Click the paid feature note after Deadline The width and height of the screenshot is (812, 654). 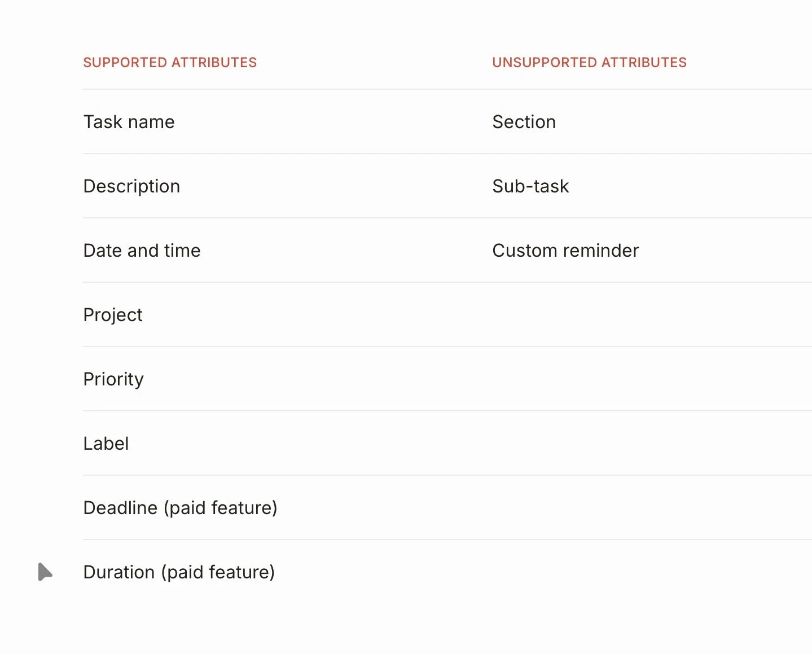[221, 508]
